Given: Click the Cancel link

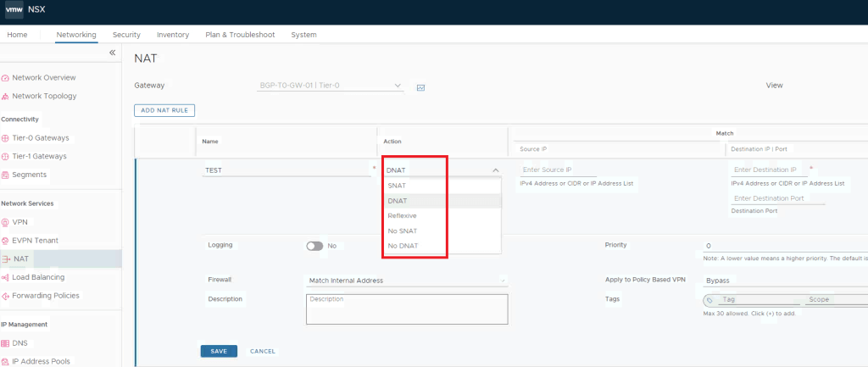Looking at the screenshot, I should coord(263,351).
